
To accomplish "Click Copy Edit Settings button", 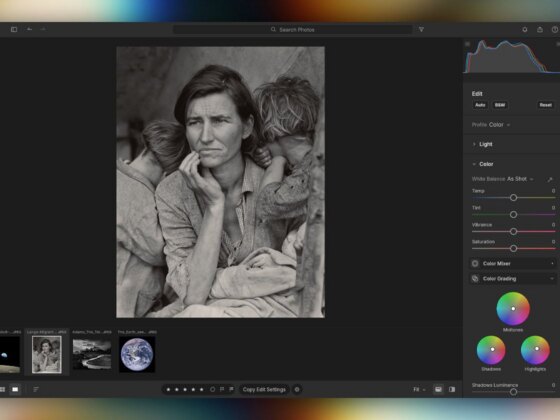I will click(x=264, y=389).
